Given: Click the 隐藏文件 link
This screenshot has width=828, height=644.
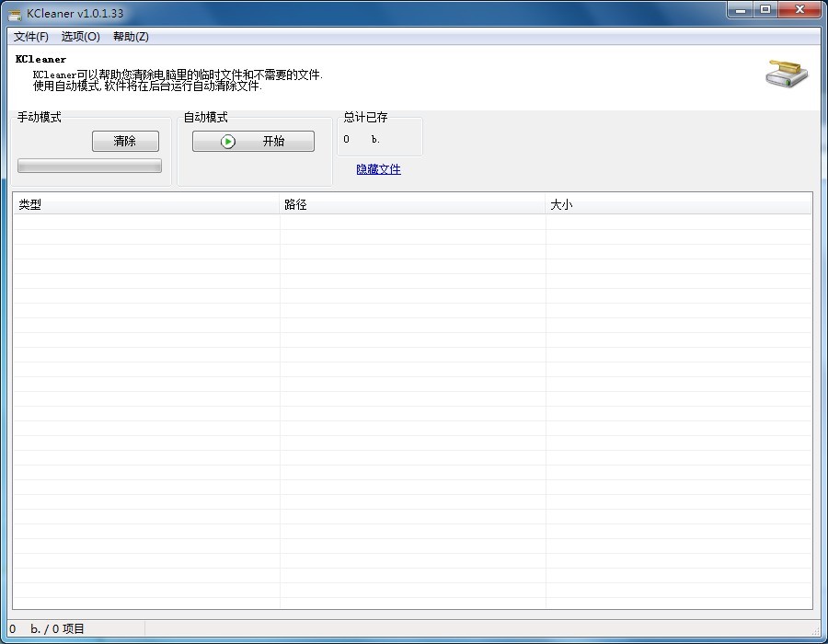Looking at the screenshot, I should click(378, 169).
